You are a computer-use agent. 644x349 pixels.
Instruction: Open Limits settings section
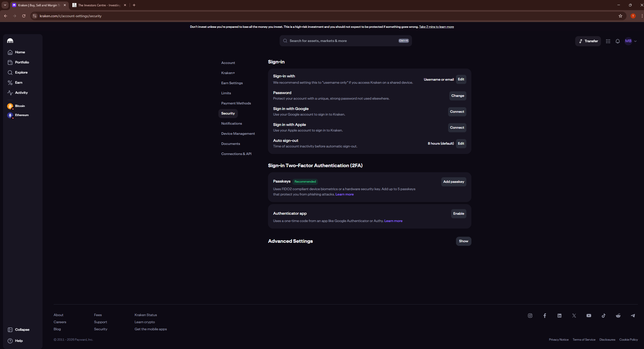[226, 93]
